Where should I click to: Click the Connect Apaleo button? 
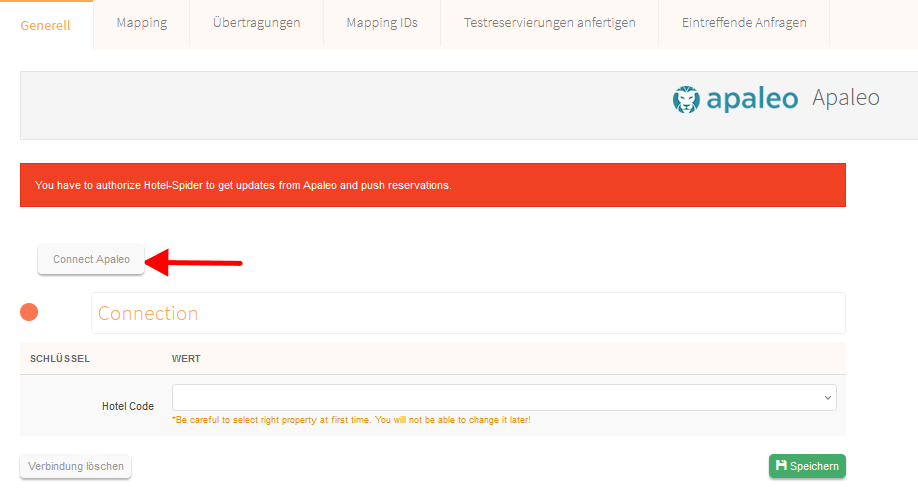91,259
